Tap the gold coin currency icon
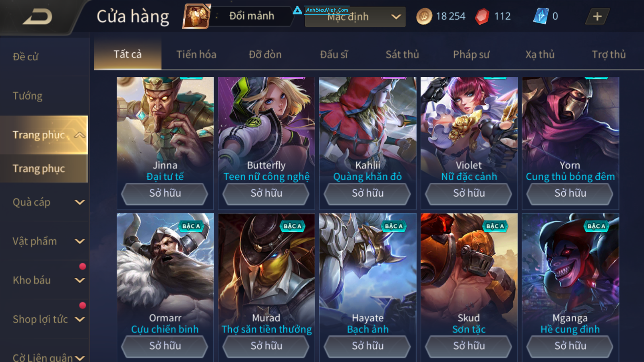Image resolution: width=644 pixels, height=362 pixels. (x=424, y=16)
